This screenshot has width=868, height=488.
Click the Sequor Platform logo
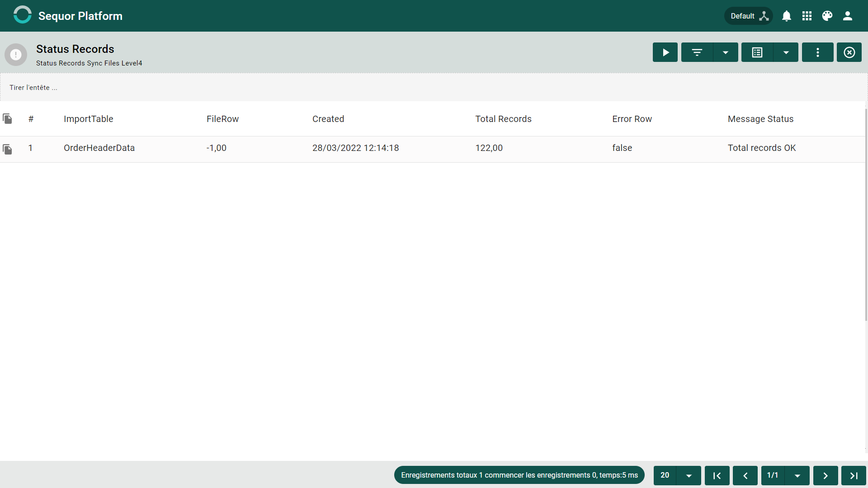pyautogui.click(x=23, y=15)
